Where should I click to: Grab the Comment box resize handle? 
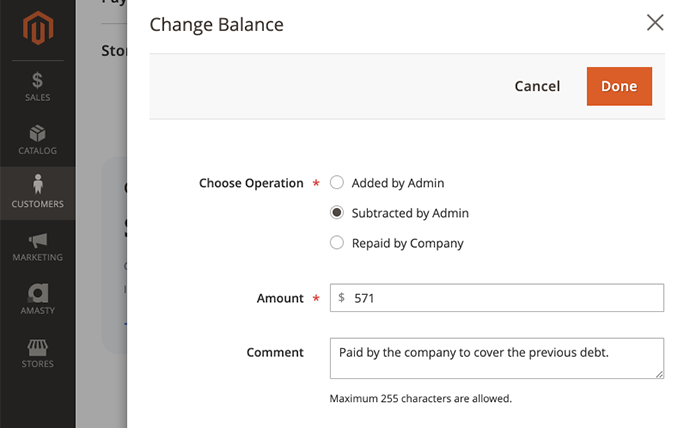tap(659, 374)
